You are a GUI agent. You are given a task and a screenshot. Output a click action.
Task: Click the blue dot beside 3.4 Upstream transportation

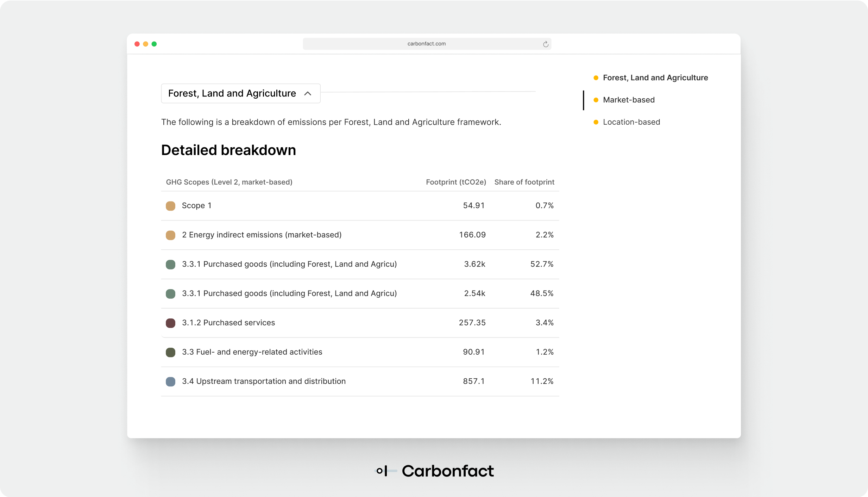point(171,381)
